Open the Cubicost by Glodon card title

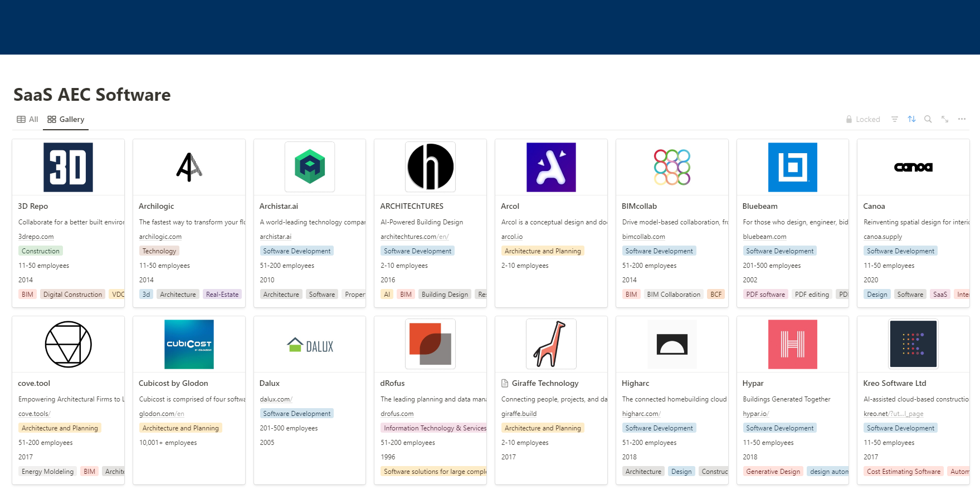coord(173,383)
